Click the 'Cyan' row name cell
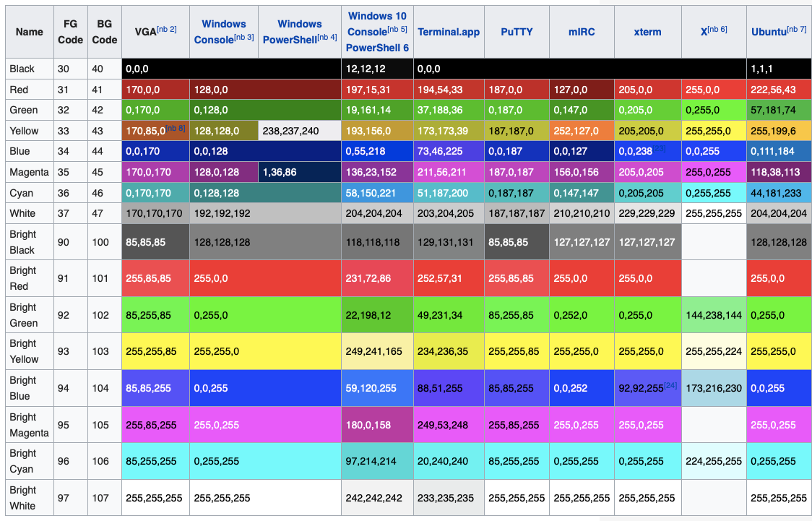Screen dimensions: 812x521 pos(30,193)
